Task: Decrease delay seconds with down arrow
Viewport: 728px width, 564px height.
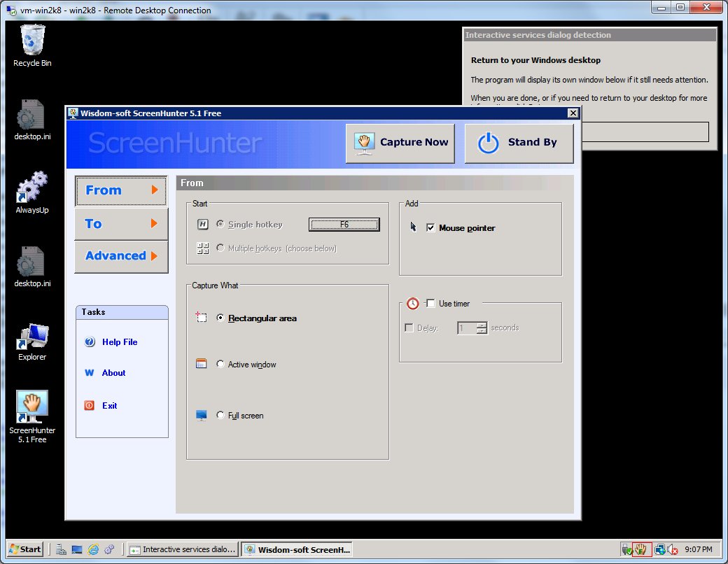Action: tap(482, 331)
